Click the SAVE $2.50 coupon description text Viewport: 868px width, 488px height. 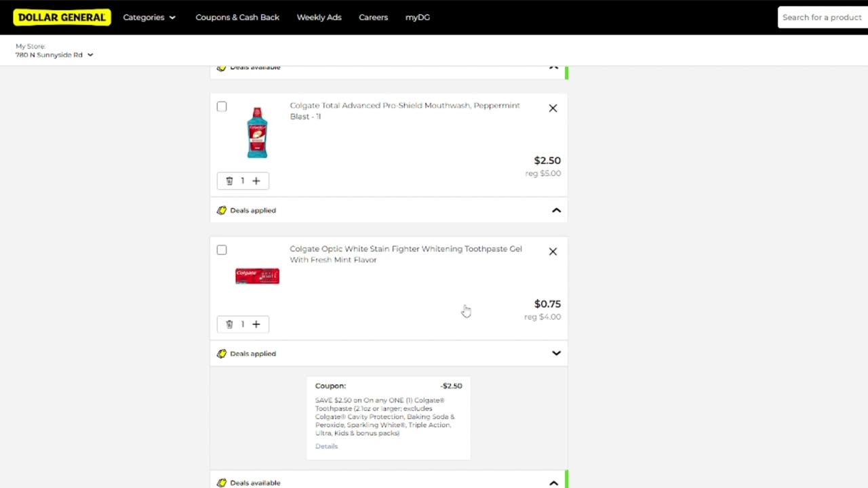pos(385,417)
